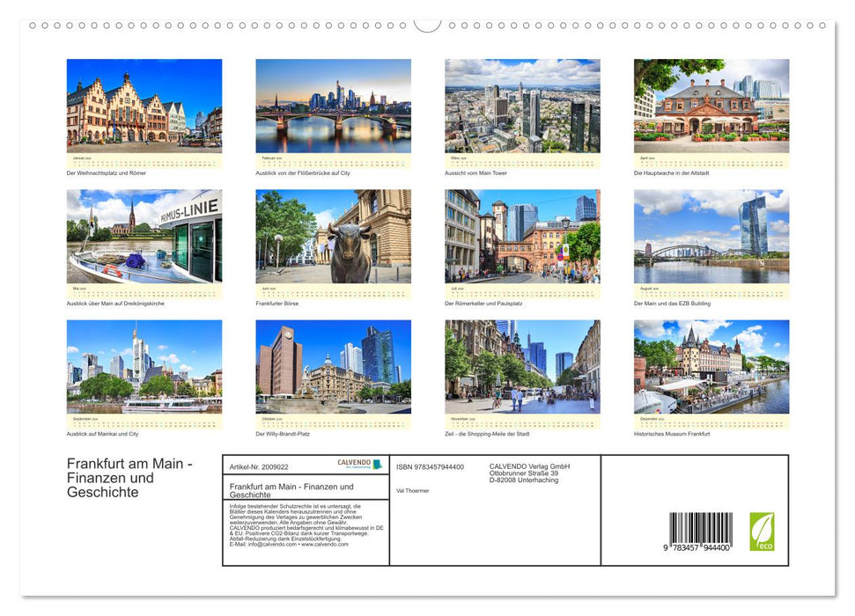Click the Dezember Historisches Museum Frankfurt image
855x616 pixels.
[711, 370]
